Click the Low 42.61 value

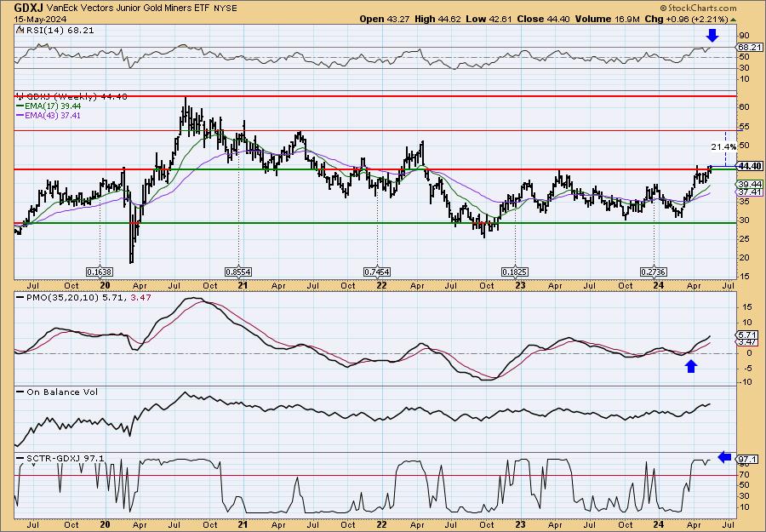(x=489, y=19)
